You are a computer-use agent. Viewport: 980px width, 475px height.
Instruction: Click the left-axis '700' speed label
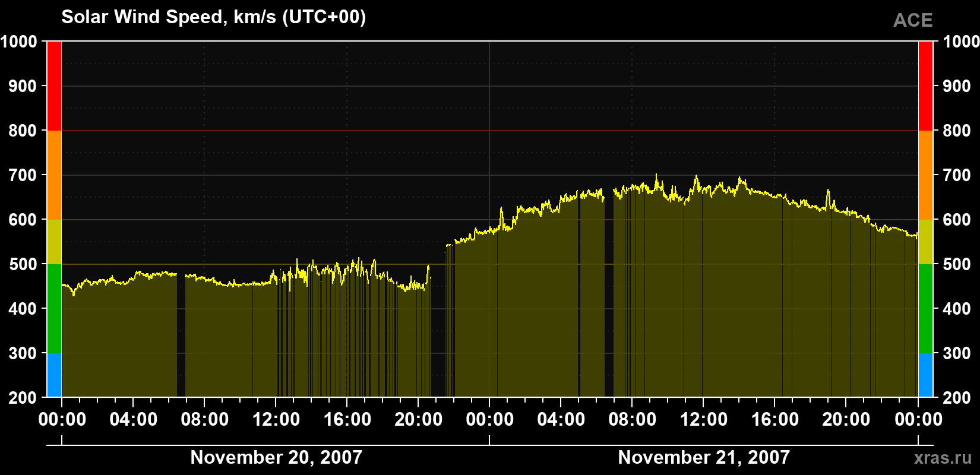[23, 175]
